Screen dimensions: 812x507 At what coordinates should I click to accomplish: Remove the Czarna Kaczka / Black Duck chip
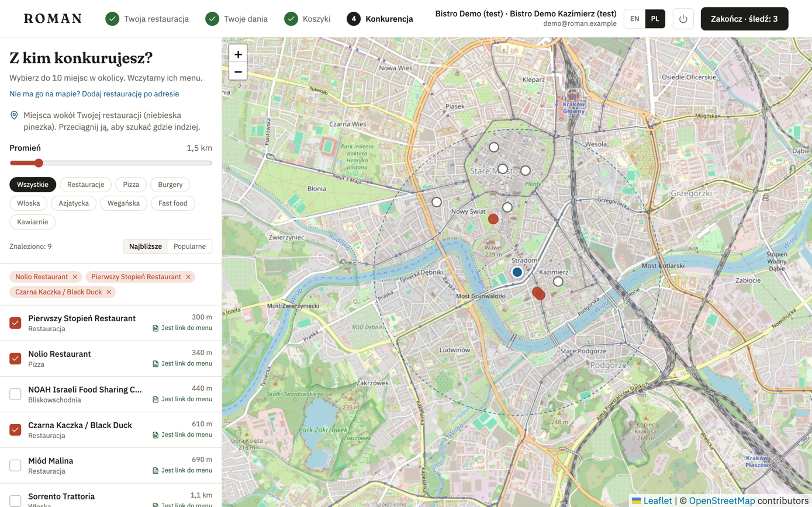[x=109, y=291]
